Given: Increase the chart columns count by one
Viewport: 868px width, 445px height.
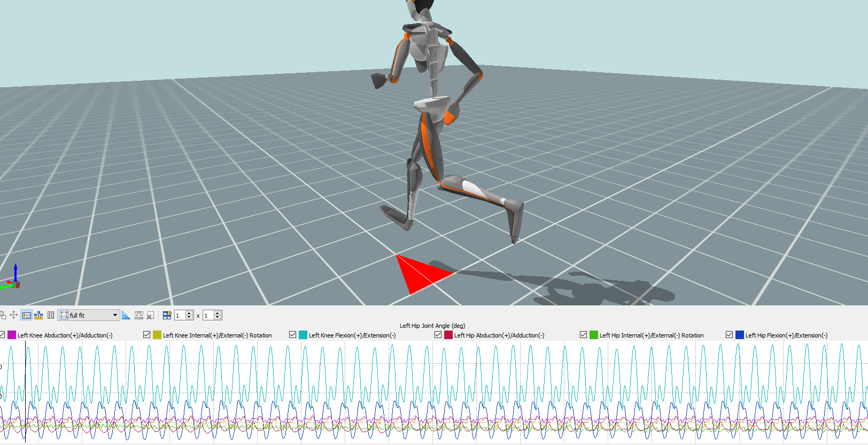Looking at the screenshot, I should click(x=218, y=313).
